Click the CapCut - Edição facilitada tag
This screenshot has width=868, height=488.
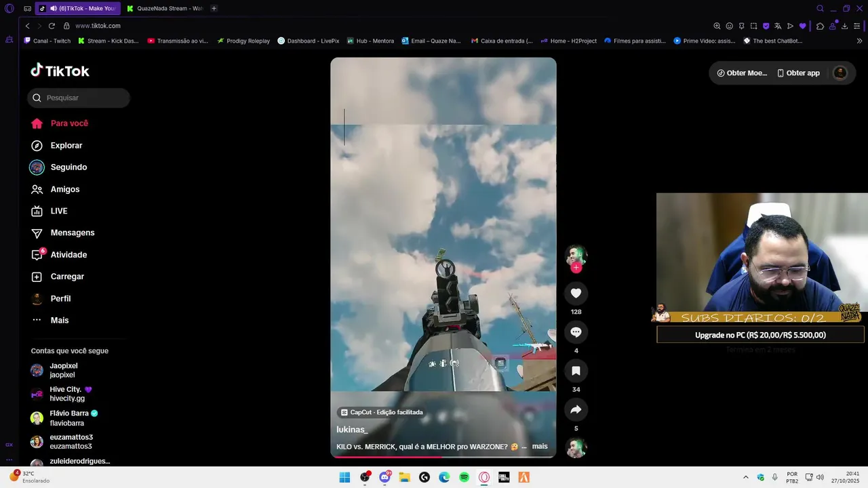click(x=382, y=412)
